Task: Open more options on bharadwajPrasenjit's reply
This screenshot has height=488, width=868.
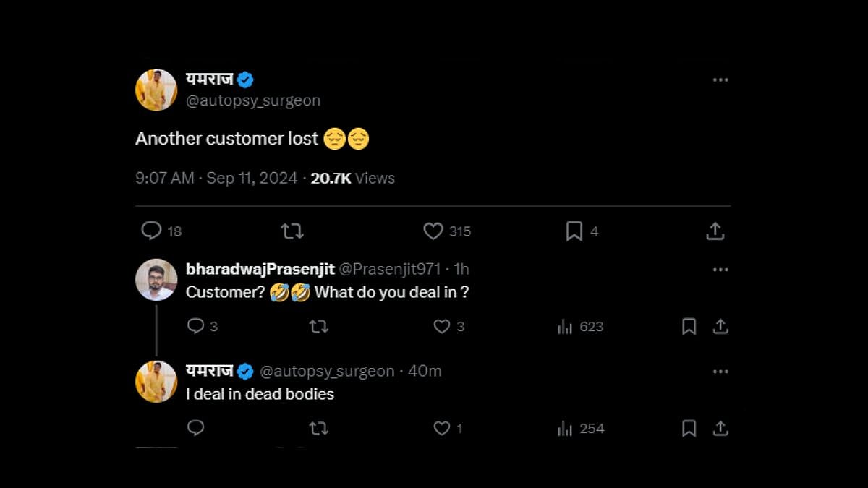Action: [720, 270]
